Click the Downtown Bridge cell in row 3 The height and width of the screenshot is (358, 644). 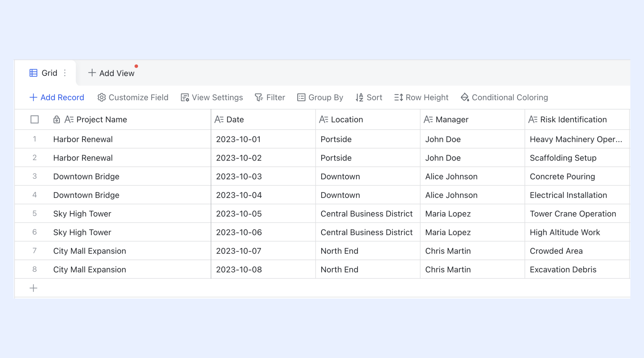coord(130,176)
